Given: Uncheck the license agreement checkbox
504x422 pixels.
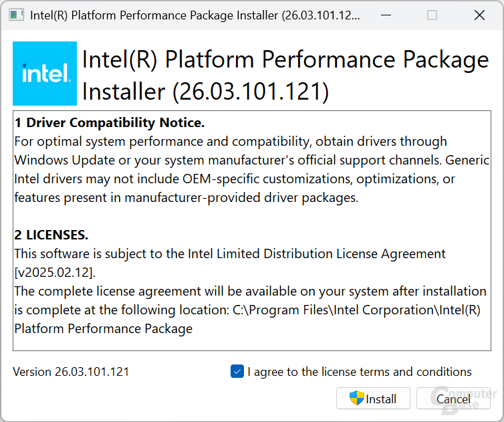Looking at the screenshot, I should point(237,372).
